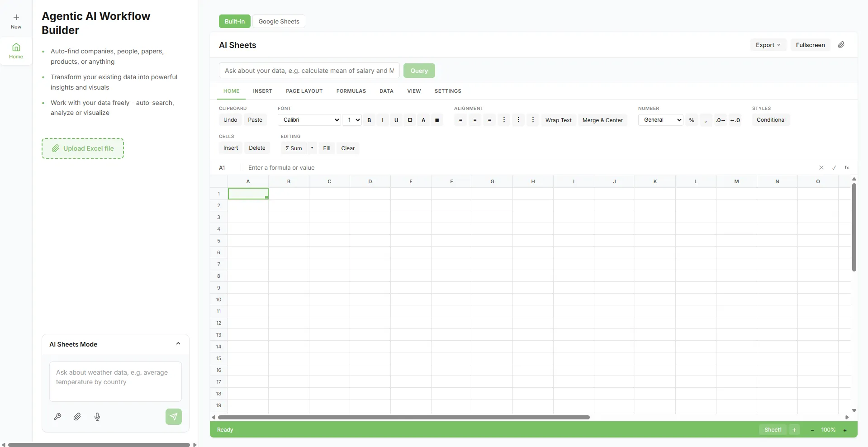Click the Query button
The image size is (868, 447).
(x=418, y=71)
